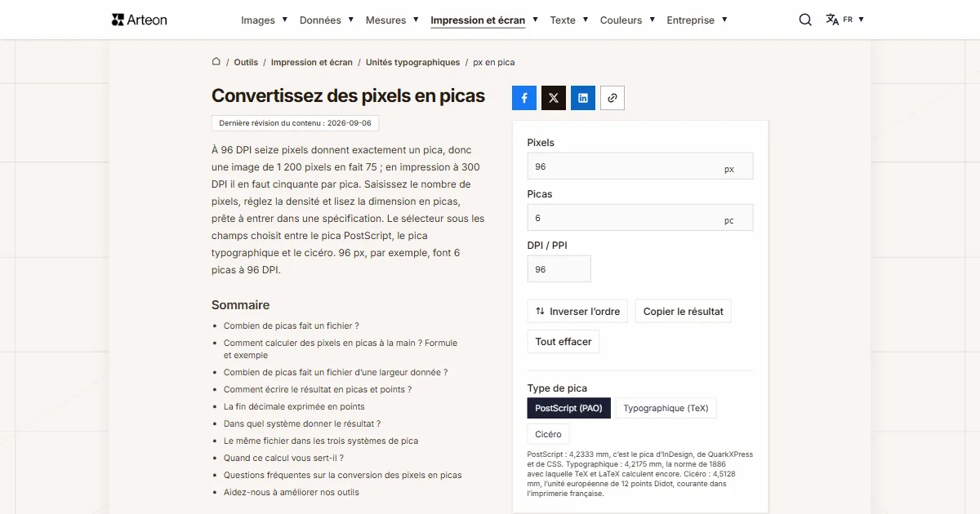
Task: Open 'Comment calculer des pixels en picas à la main' link
Action: (341, 349)
